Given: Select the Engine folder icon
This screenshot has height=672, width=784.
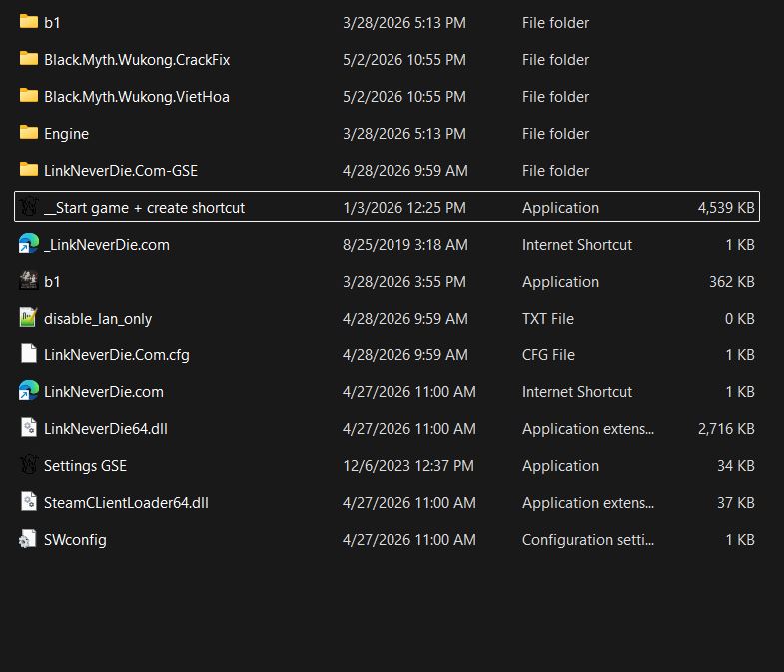Looking at the screenshot, I should pyautogui.click(x=29, y=133).
